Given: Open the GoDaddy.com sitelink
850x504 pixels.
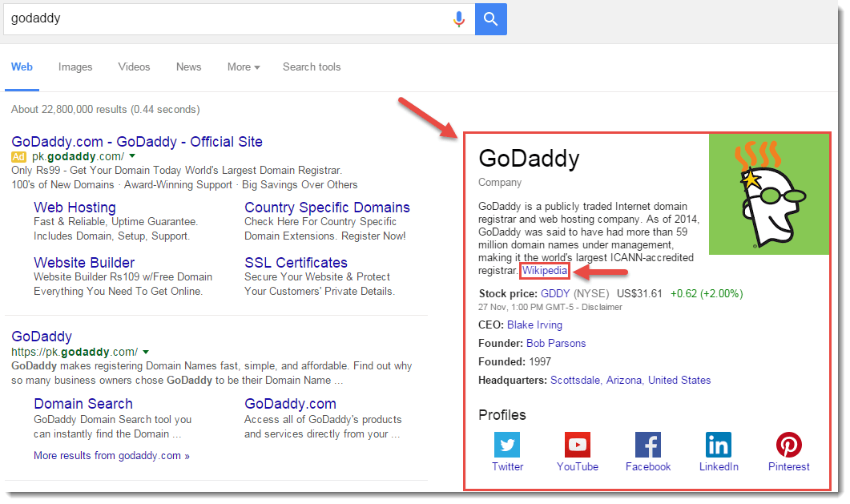Looking at the screenshot, I should (290, 404).
